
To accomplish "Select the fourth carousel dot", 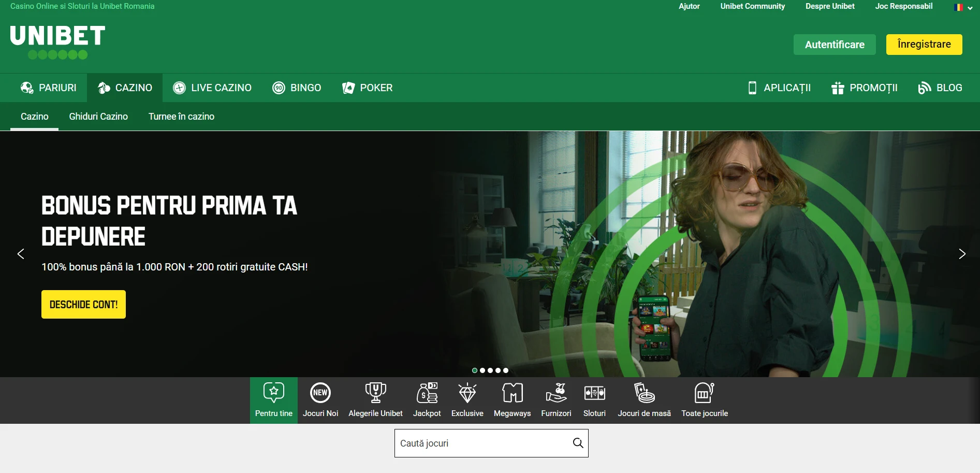I will pyautogui.click(x=498, y=370).
